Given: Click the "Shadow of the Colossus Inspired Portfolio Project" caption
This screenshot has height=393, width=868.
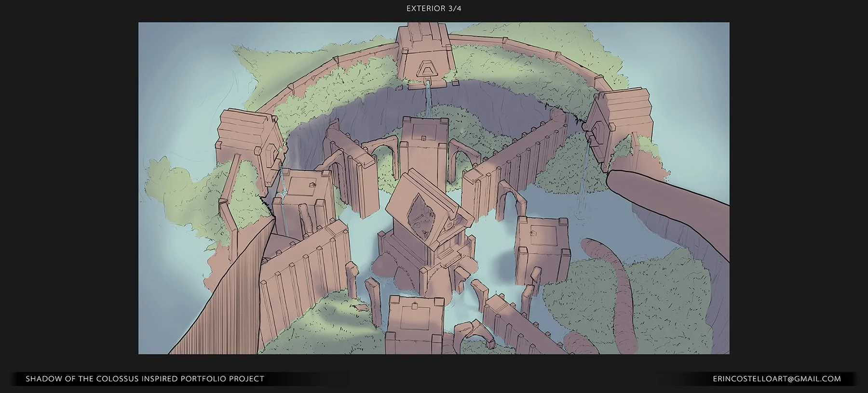Looking at the screenshot, I should tap(145, 379).
